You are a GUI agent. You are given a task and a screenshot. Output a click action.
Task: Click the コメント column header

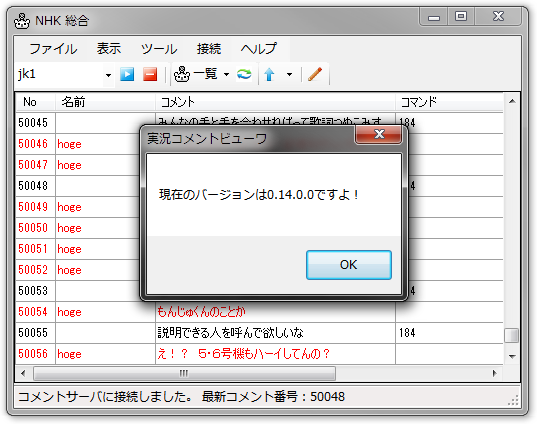[275, 102]
